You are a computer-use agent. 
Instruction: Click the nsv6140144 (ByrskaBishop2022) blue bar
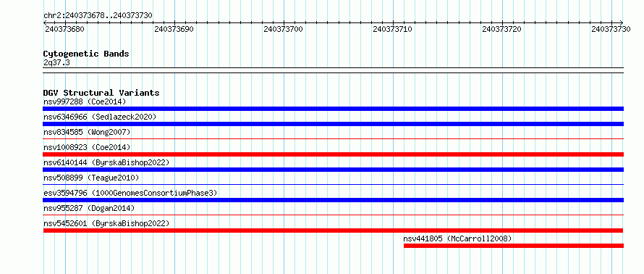[333, 170]
